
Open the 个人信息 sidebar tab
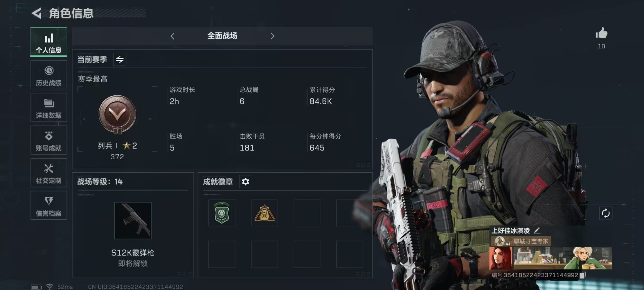click(x=49, y=42)
